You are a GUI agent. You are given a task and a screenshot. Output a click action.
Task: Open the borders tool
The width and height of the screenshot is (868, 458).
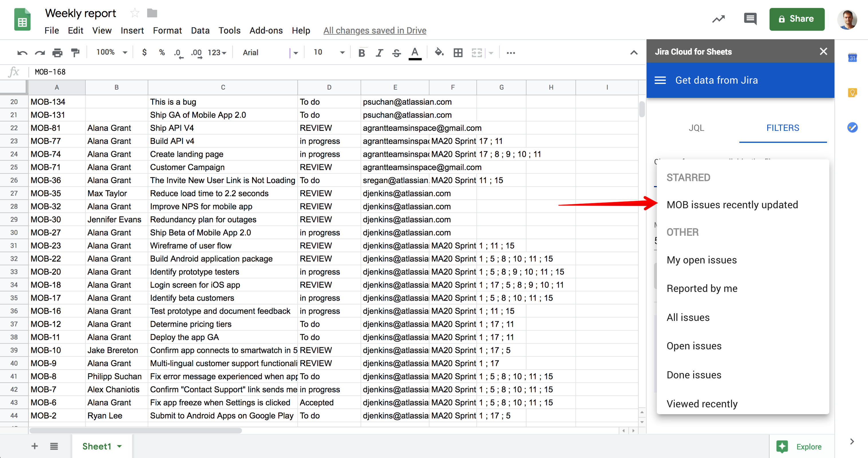click(457, 53)
